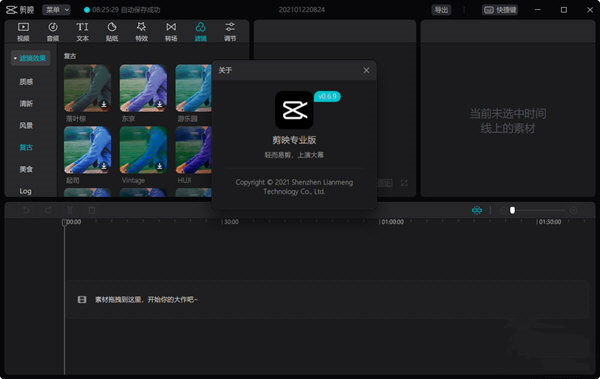Click the 30:00 mark on timeline ruler
The width and height of the screenshot is (600, 379).
231,222
